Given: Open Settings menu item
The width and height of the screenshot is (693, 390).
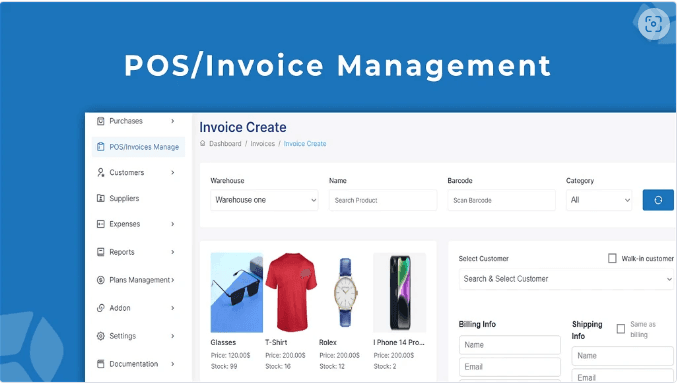Looking at the screenshot, I should (x=122, y=336).
